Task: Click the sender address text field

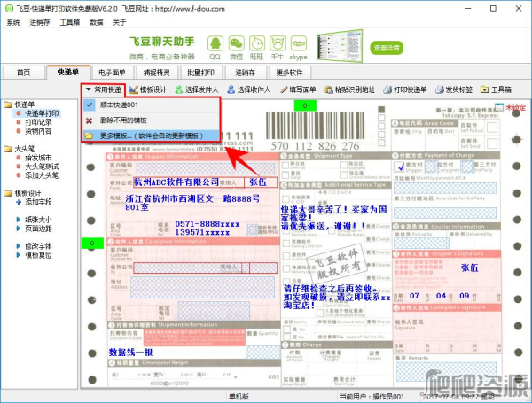Action: (192, 202)
